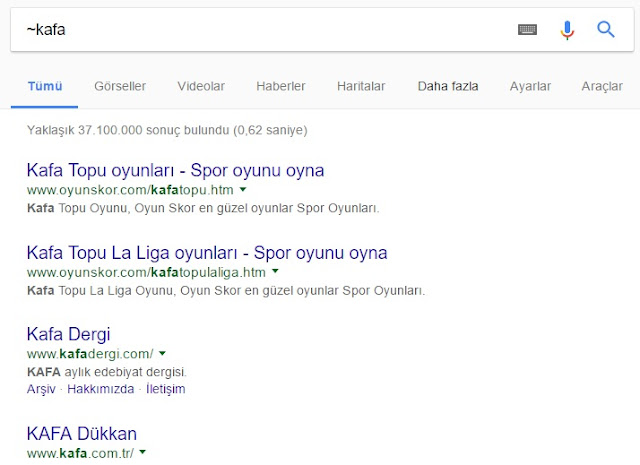Open dropdown arrow next to kafadergi.com
Screen dimensions: 640x465
(x=162, y=353)
